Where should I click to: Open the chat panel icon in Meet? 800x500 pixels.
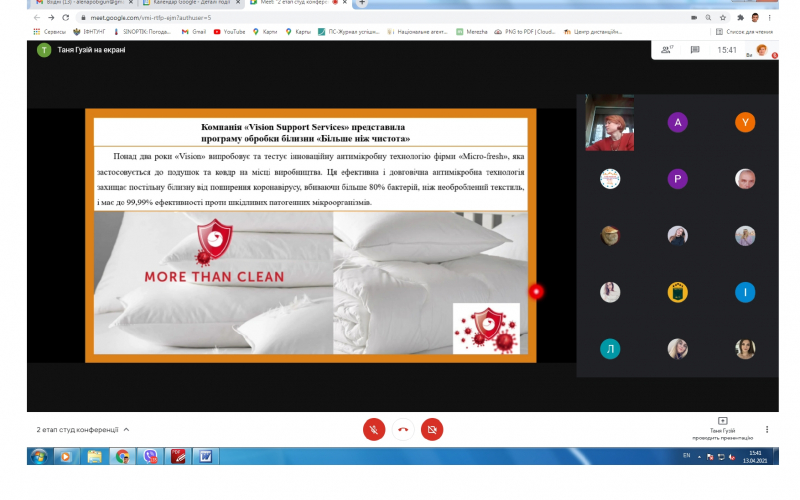(x=695, y=50)
